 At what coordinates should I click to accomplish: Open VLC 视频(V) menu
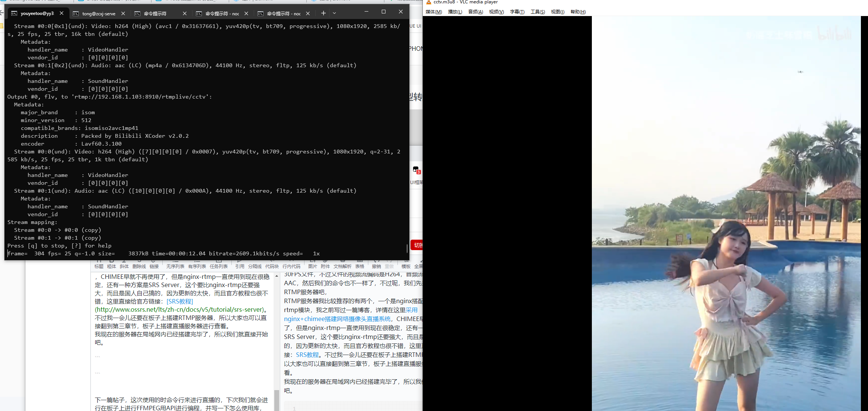tap(496, 12)
